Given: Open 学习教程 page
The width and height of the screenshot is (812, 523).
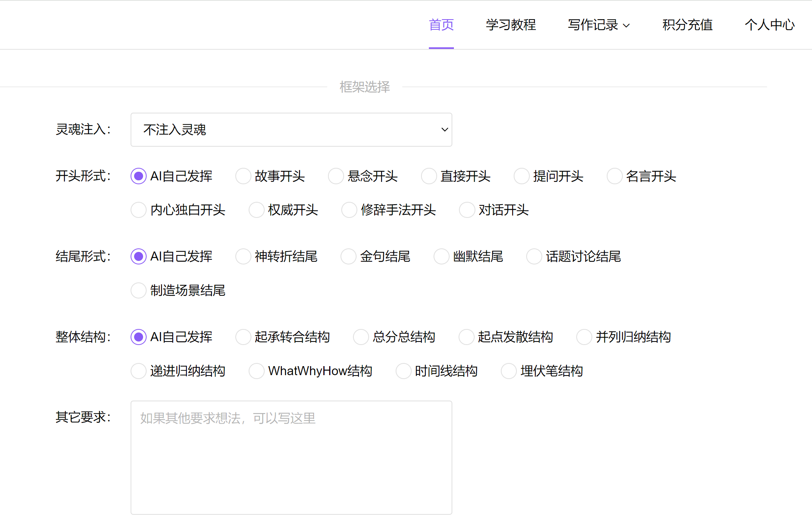Looking at the screenshot, I should [511, 25].
